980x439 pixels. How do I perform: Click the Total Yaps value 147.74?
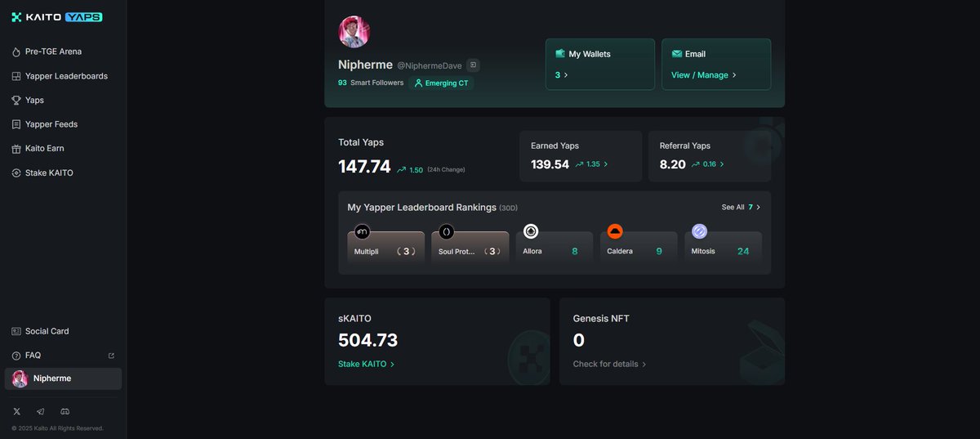[x=364, y=167]
